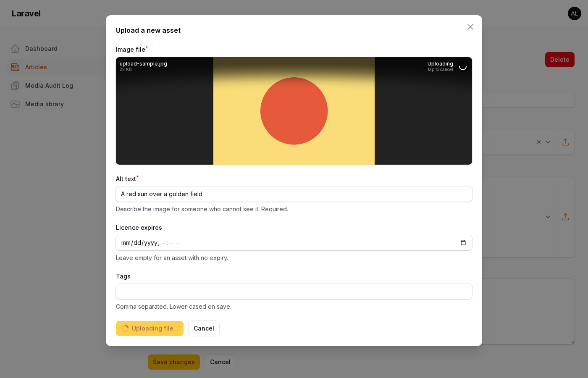
Task: Clear the select using the x icon
Action: [539, 142]
